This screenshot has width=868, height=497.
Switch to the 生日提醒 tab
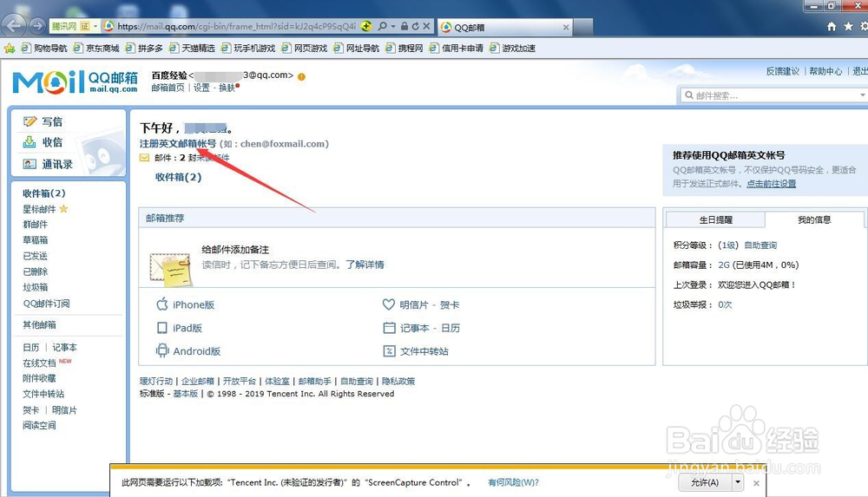(x=715, y=219)
